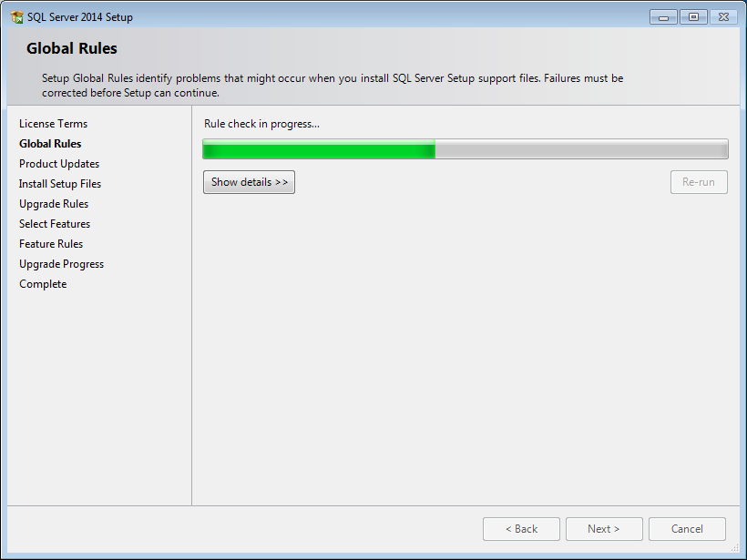Screen dimensions: 747x560
Task: Click the SQL Server Setup title bar icon
Action: click(x=16, y=17)
